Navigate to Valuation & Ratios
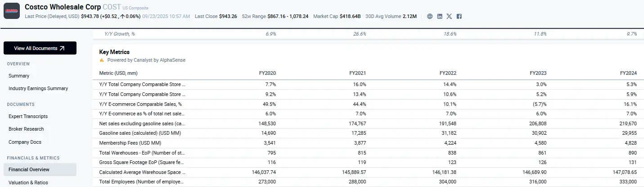This screenshot has width=644, height=187. (x=28, y=182)
